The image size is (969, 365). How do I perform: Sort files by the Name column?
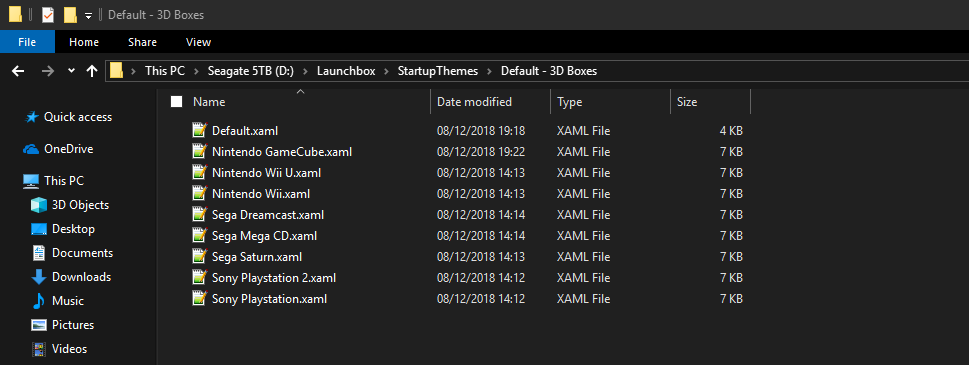209,102
